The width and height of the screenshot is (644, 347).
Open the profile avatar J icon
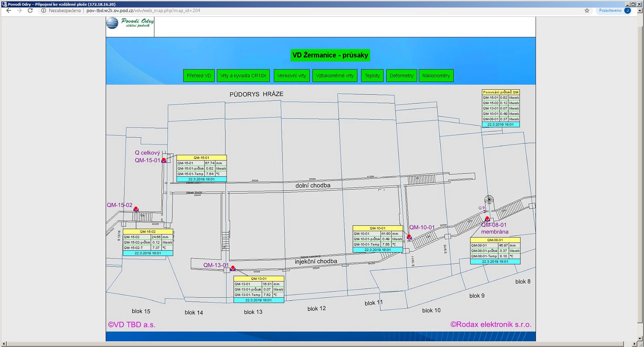click(628, 10)
